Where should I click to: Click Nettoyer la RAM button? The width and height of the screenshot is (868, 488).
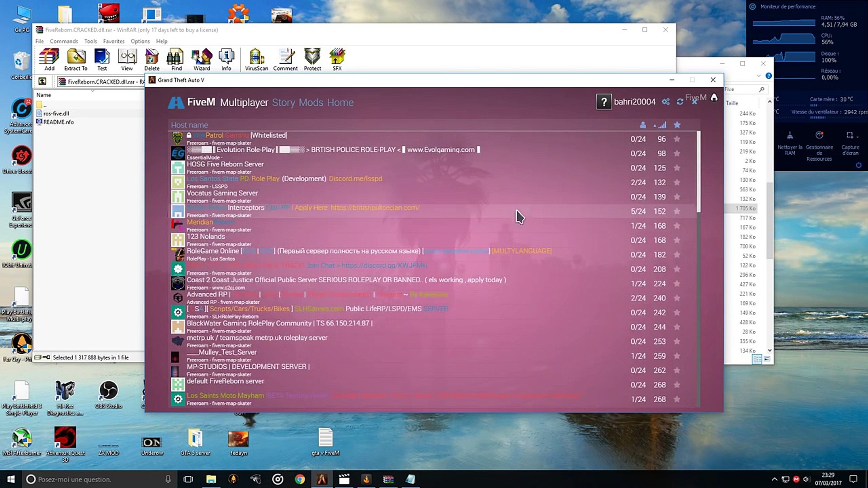click(790, 144)
